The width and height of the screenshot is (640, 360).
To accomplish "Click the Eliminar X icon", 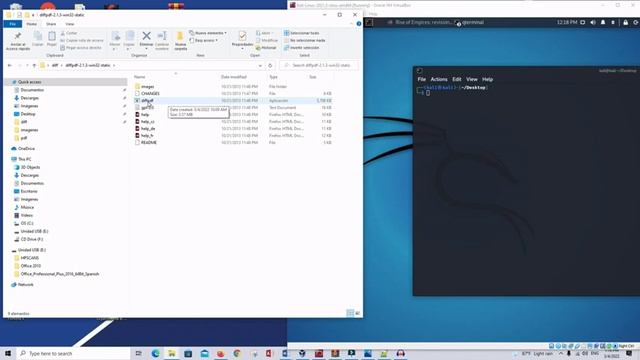I will click(147, 36).
